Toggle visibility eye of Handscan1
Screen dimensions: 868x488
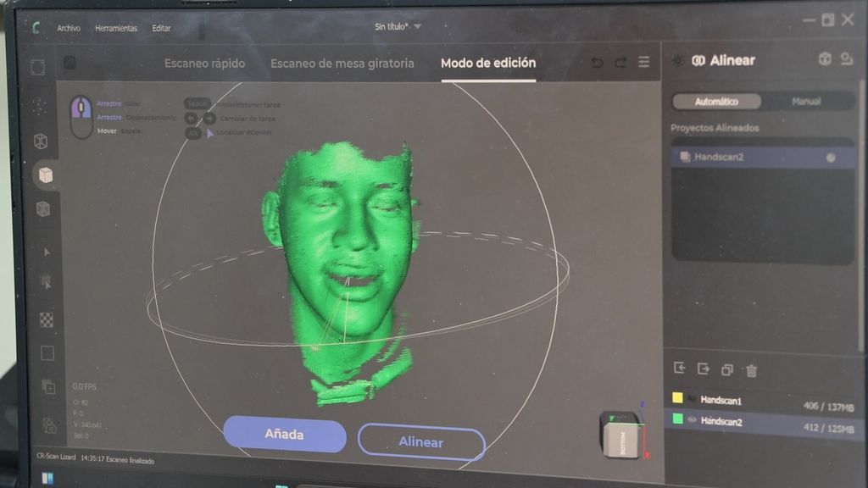[692, 398]
